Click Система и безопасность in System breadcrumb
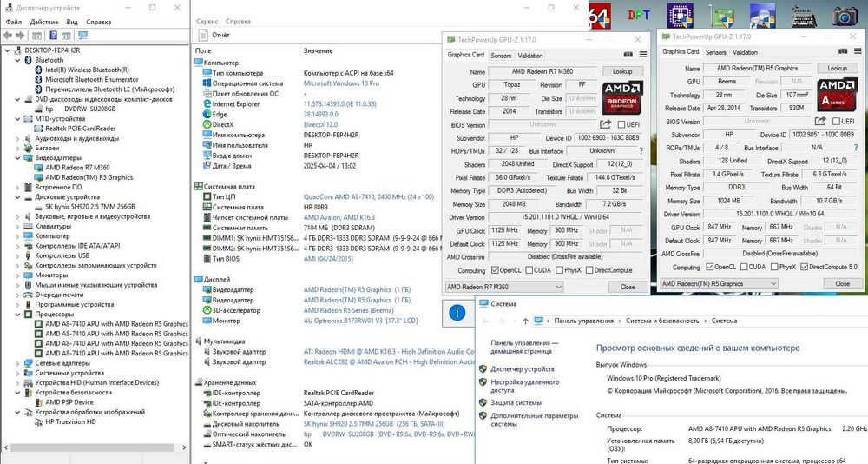 coord(662,321)
